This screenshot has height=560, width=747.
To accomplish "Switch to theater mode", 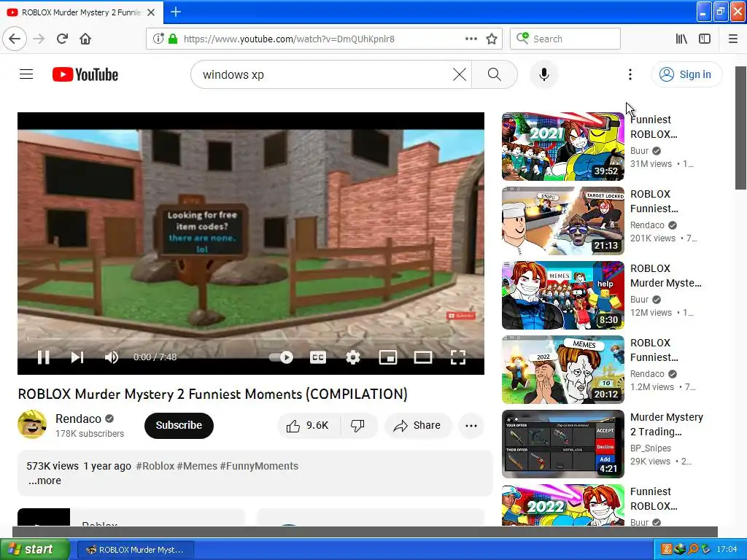I will tap(422, 357).
